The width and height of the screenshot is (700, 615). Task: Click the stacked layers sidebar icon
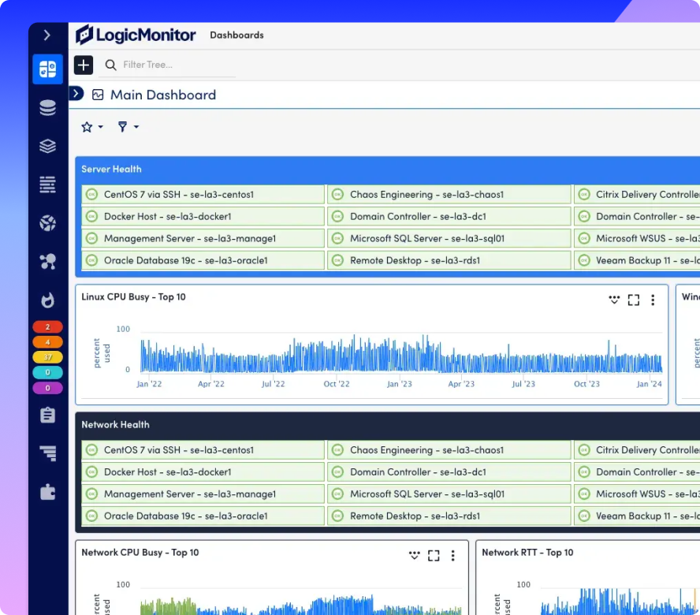point(48,146)
